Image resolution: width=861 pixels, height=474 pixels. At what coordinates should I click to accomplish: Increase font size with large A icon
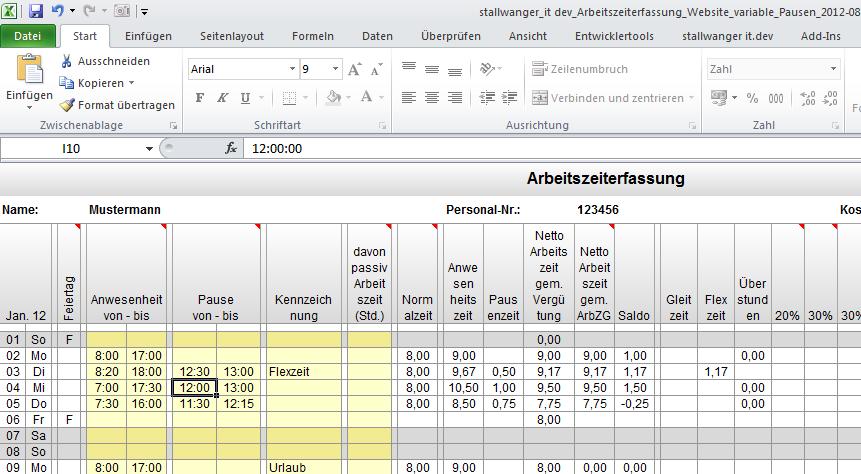355,69
